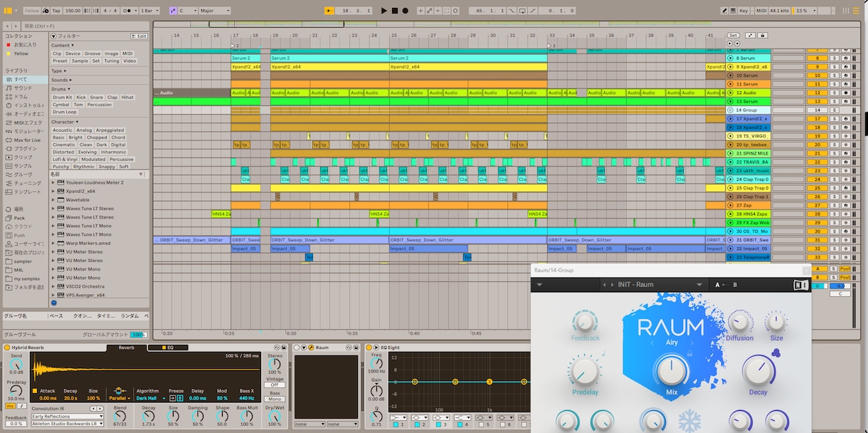Image resolution: width=868 pixels, height=433 pixels.
Task: Click the 10 Serum track play button
Action: click(x=730, y=75)
